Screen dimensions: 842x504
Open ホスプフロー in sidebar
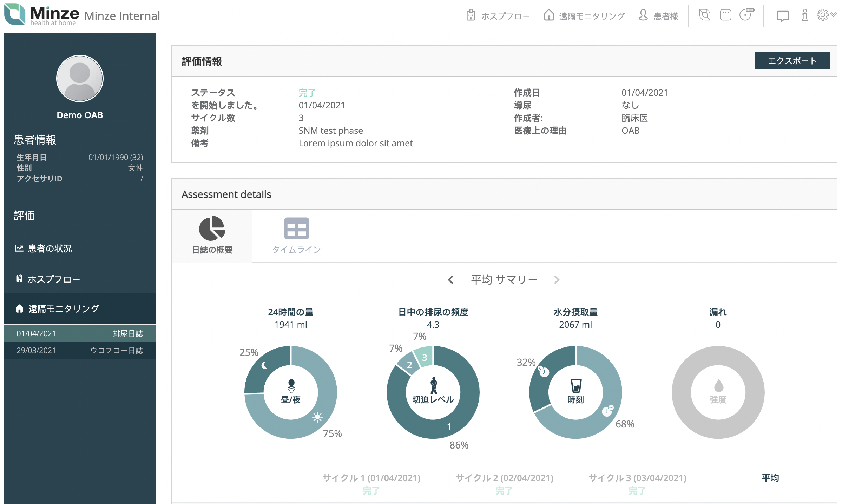click(x=54, y=279)
